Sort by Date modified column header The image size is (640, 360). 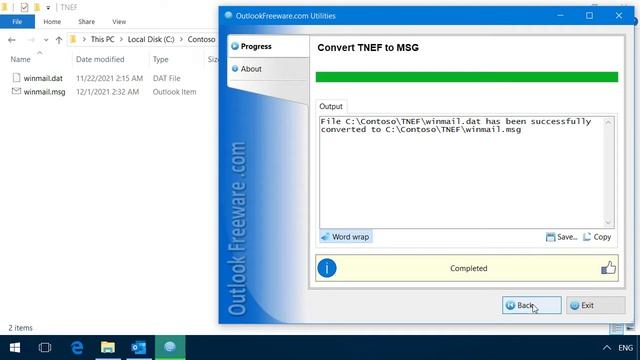pyautogui.click(x=100, y=59)
